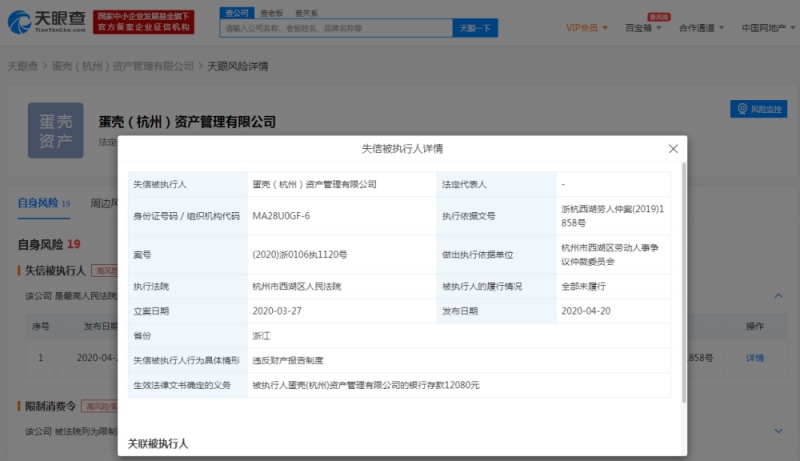Image resolution: width=800 pixels, height=461 pixels.
Task: Click the 蛋壳（杭州）资产管理有限公司 breadcrumb link
Action: point(123,66)
